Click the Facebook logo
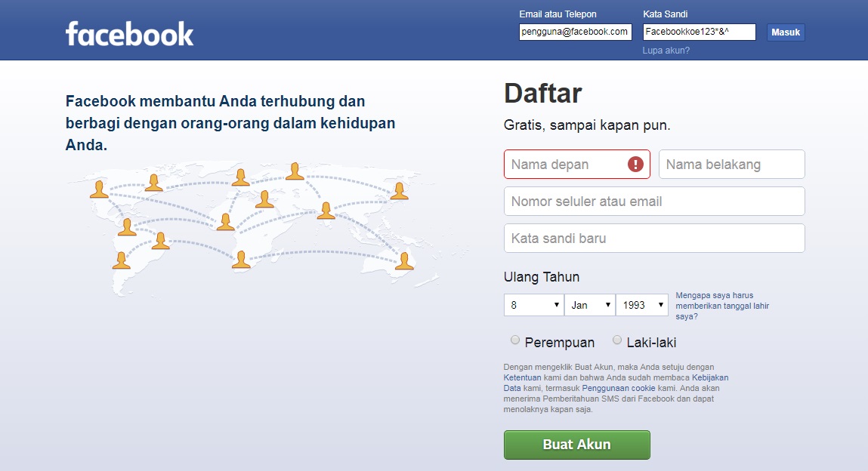 pos(129,34)
